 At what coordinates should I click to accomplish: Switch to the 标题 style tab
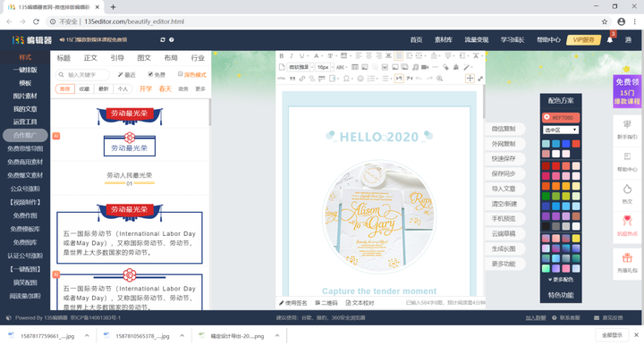tap(64, 58)
